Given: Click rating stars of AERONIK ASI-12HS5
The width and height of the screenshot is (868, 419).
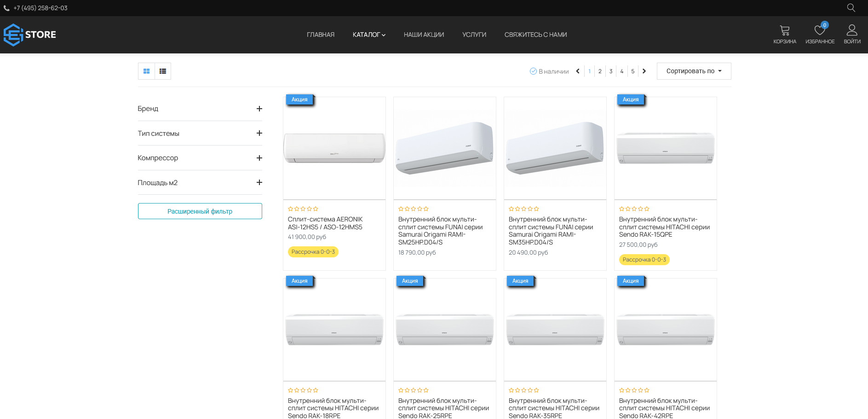Looking at the screenshot, I should point(303,209).
